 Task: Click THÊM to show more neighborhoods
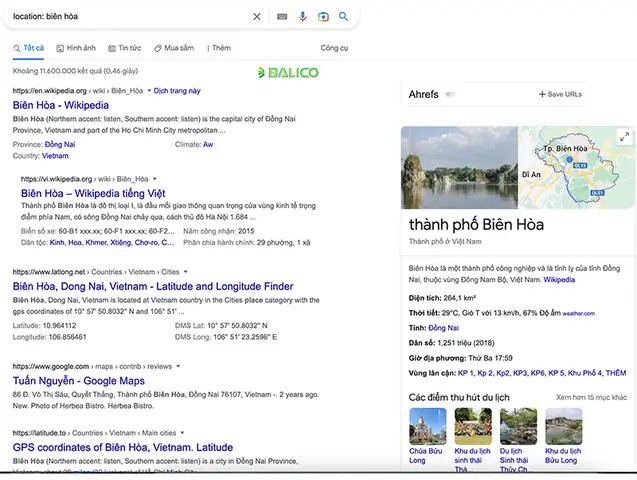coord(616,373)
